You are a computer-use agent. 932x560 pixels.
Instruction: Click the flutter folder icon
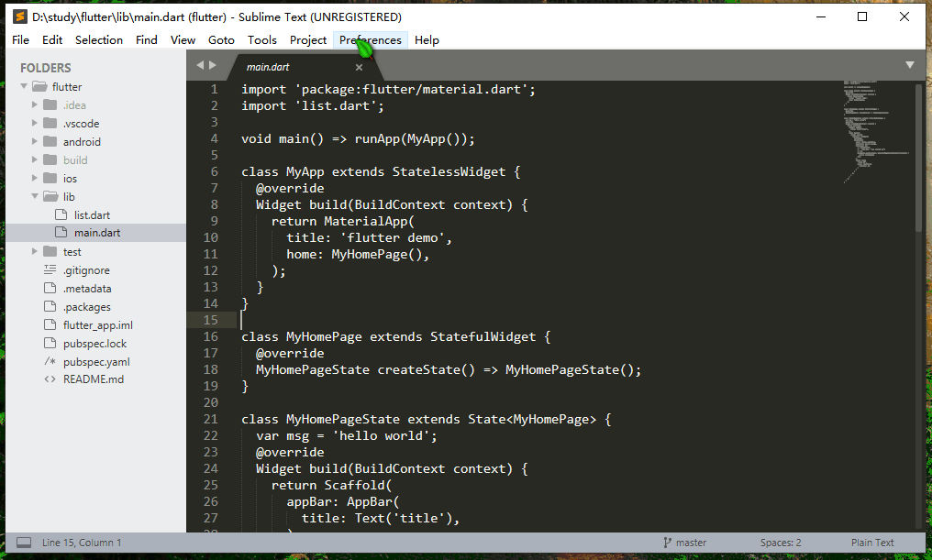pyautogui.click(x=39, y=87)
